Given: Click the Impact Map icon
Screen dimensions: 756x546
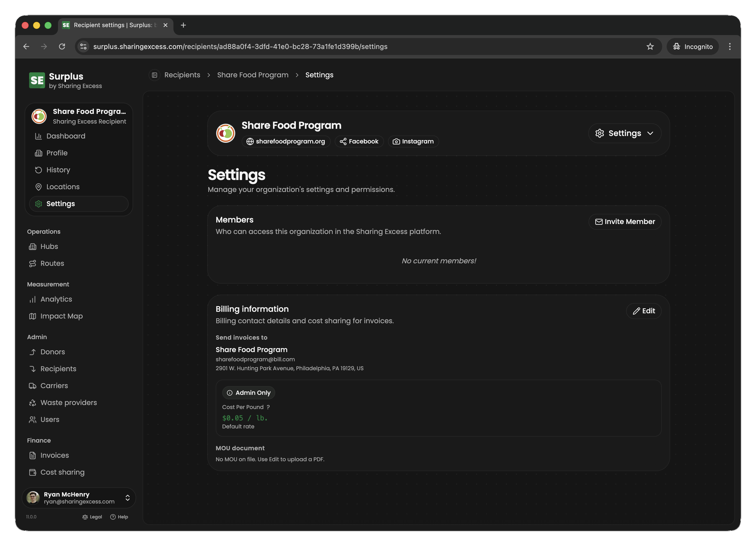Looking at the screenshot, I should click(32, 316).
